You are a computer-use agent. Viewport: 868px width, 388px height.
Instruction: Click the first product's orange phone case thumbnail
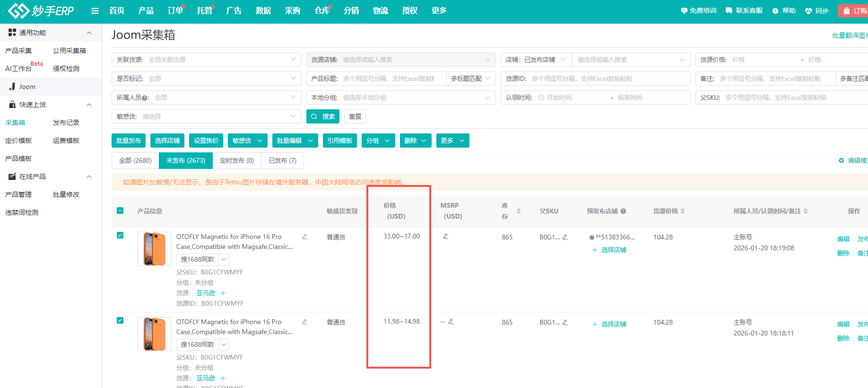point(155,248)
